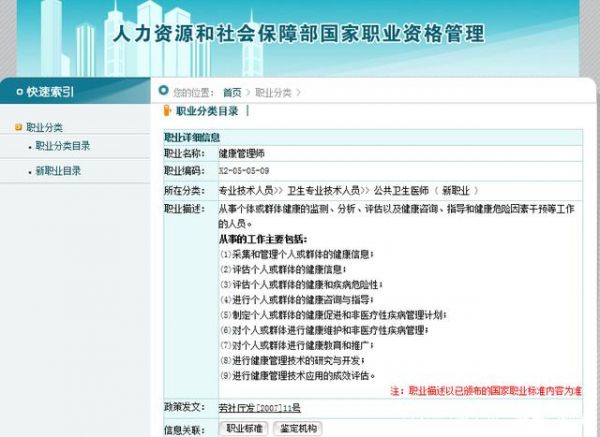
Task: Open 新职业目录 in the sidebar
Action: [x=58, y=171]
